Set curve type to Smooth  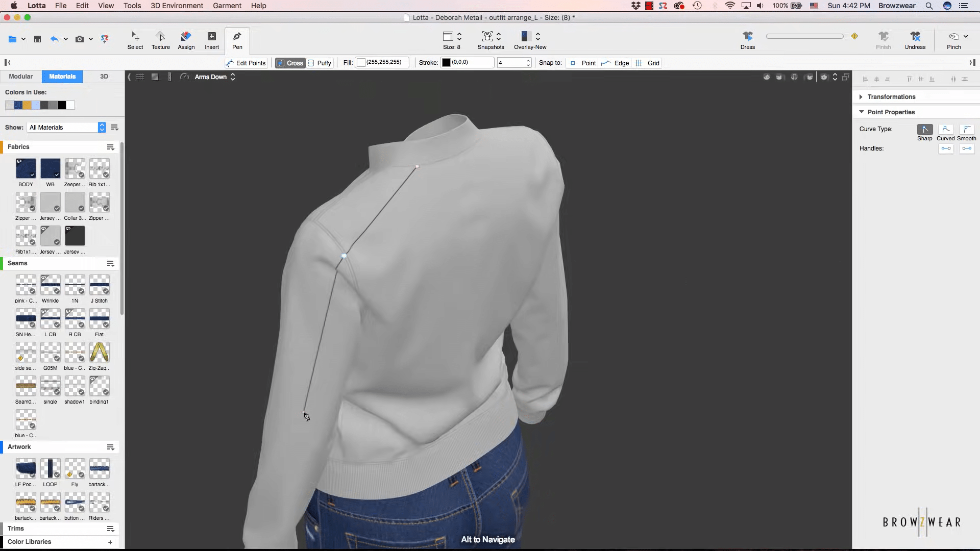(966, 130)
